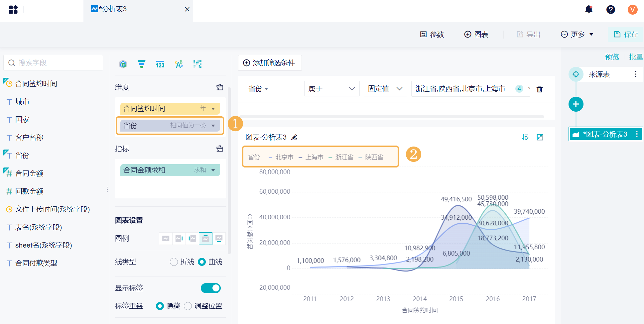Toggle 陕西省 legend series
This screenshot has width=644, height=324.
coord(371,157)
